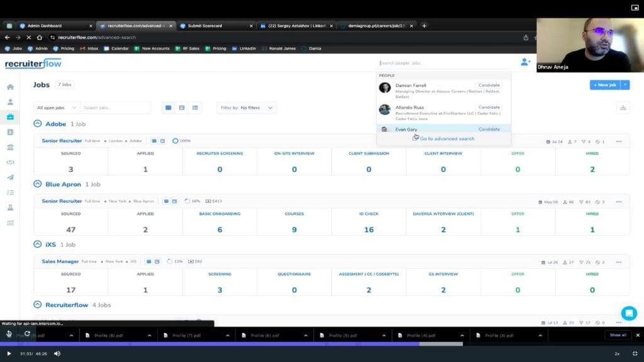Click the browser home button
644x362 pixels.
coord(40,37)
